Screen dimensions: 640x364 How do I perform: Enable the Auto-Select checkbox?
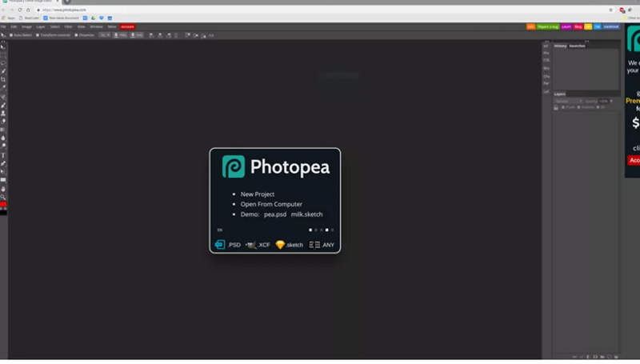click(11, 35)
